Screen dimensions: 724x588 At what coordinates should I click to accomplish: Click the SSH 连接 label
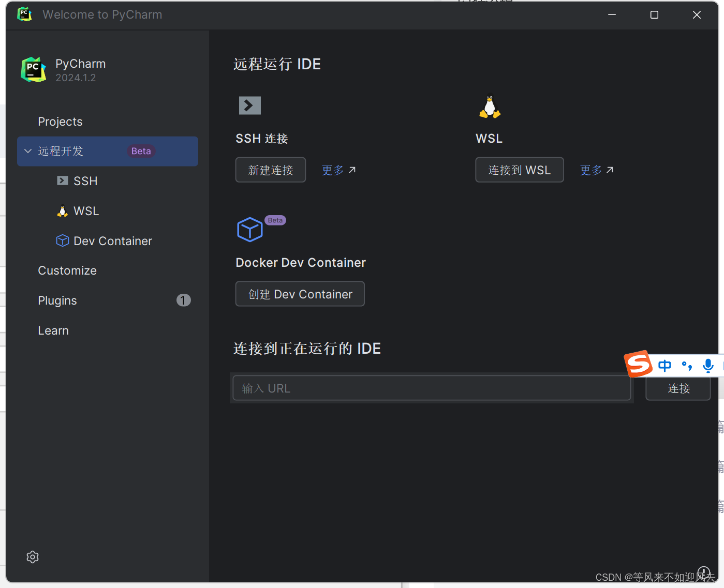pos(262,139)
